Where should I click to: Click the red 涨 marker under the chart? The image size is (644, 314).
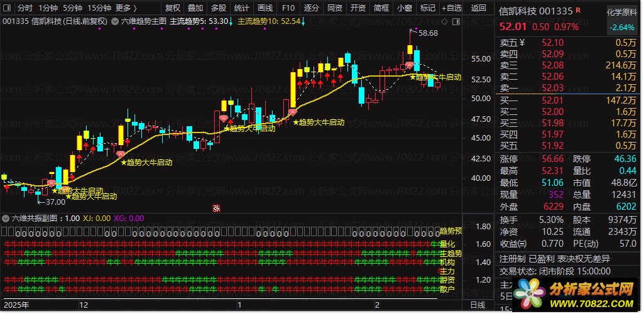(x=216, y=208)
